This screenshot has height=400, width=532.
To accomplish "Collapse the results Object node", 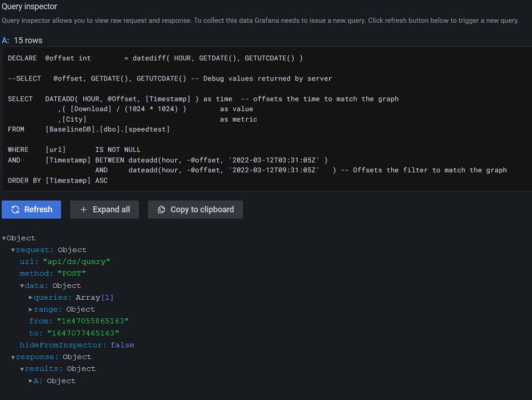I will 22,369.
